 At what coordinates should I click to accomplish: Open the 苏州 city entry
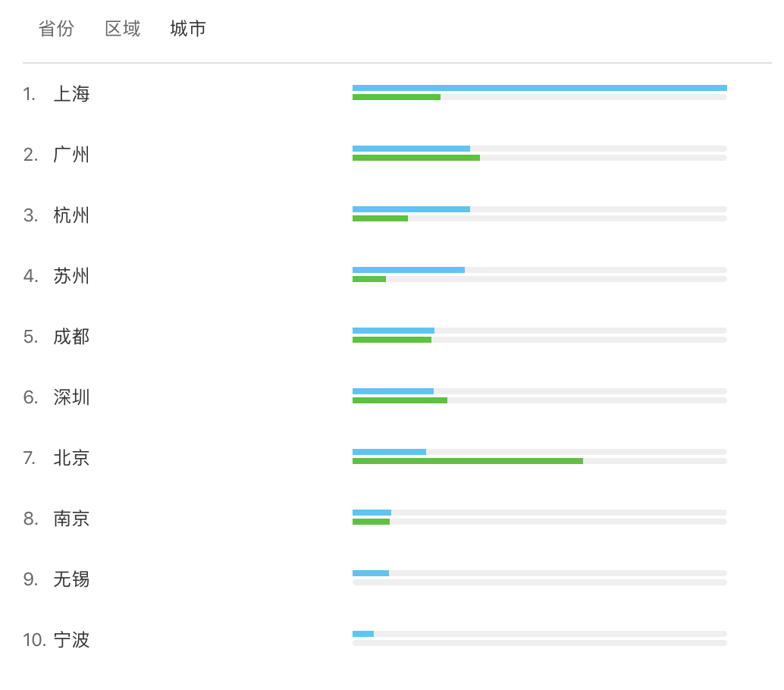(x=71, y=276)
